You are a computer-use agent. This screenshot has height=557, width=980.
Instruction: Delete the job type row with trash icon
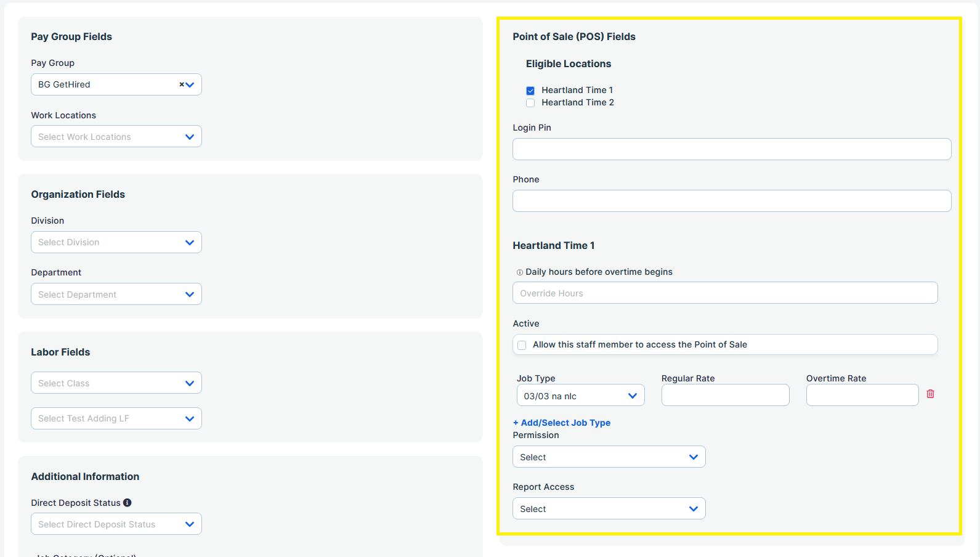coord(930,394)
